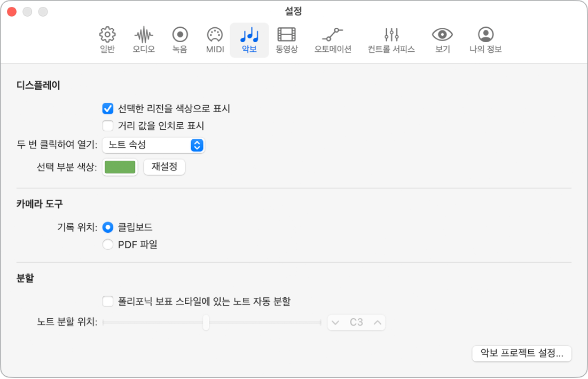This screenshot has width=588, height=379.
Task: Open the 오토메이션 settings pane
Action: (x=332, y=40)
